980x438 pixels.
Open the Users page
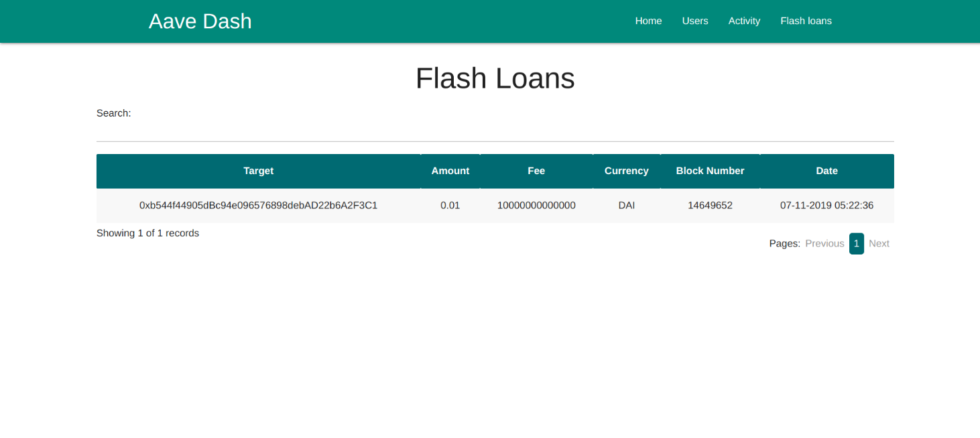pos(695,21)
